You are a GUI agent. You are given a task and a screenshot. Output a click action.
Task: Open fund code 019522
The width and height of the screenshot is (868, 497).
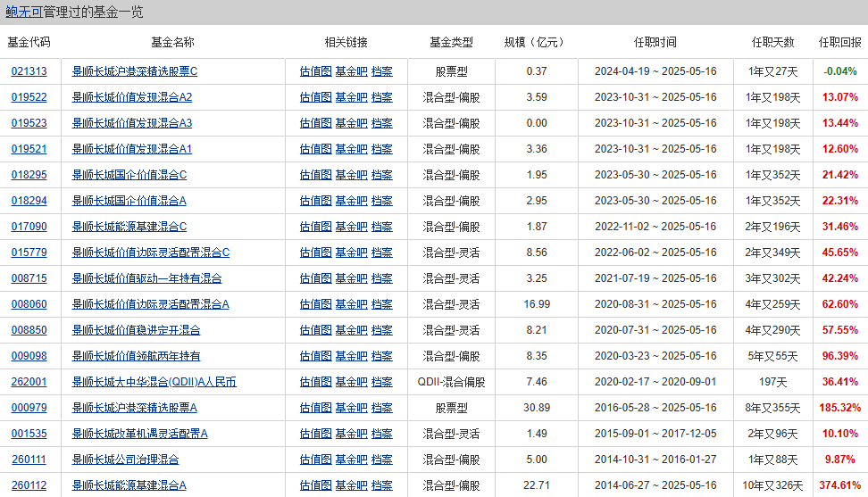coord(29,97)
